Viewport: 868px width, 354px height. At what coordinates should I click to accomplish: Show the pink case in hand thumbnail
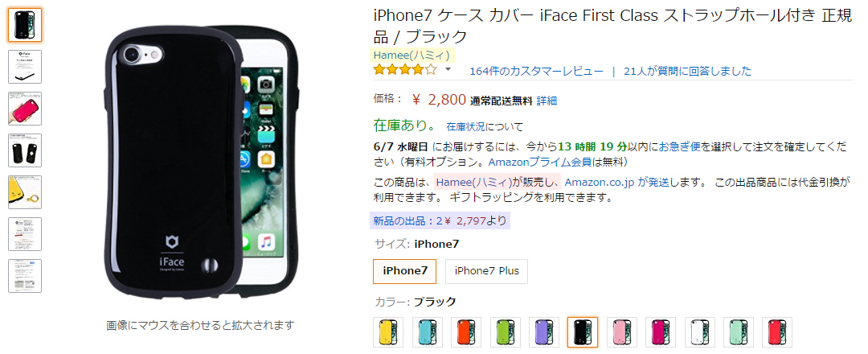coord(25,109)
